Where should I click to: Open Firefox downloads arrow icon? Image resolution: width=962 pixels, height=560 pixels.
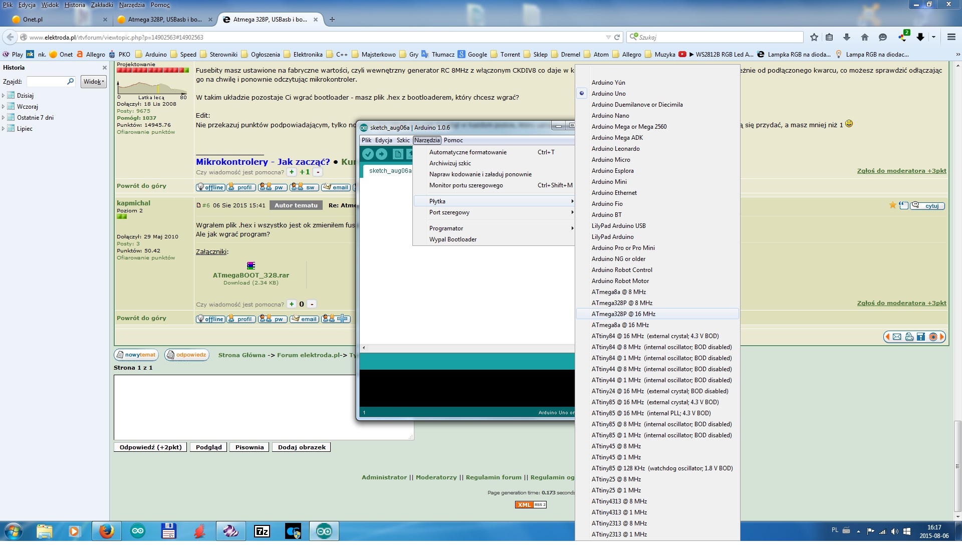(x=847, y=37)
